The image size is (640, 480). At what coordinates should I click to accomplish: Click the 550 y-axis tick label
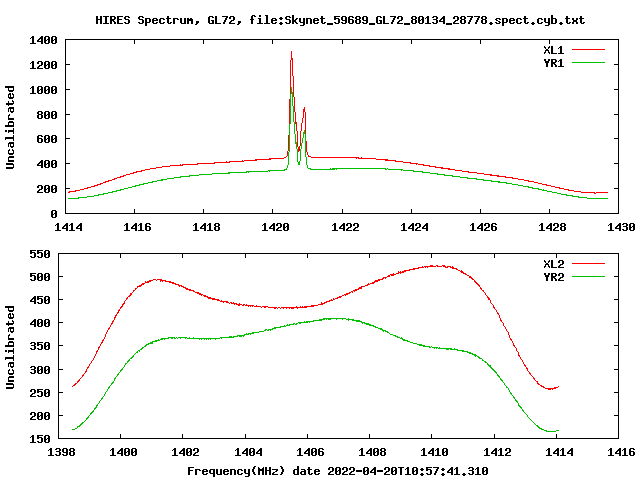[x=40, y=254]
